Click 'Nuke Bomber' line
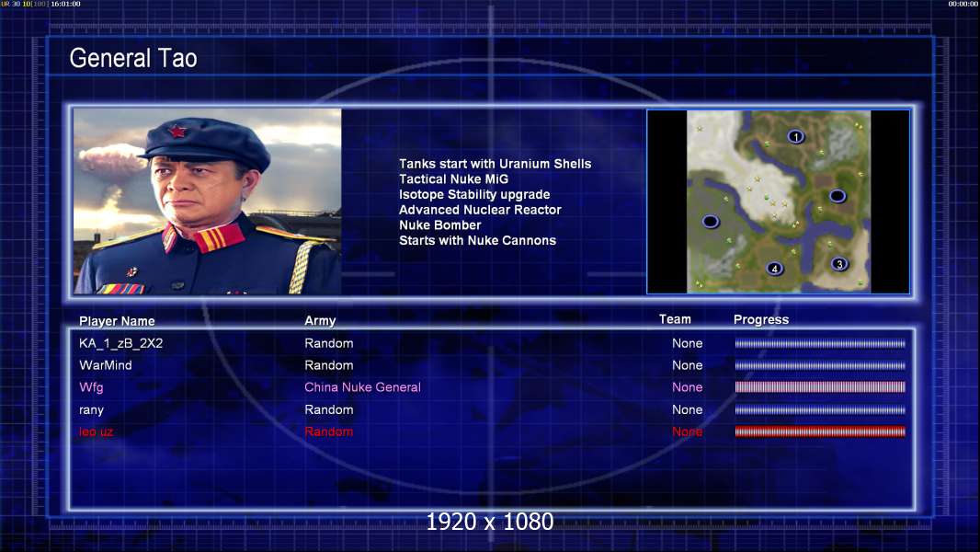Viewport: 980px width, 552px height. coord(440,225)
